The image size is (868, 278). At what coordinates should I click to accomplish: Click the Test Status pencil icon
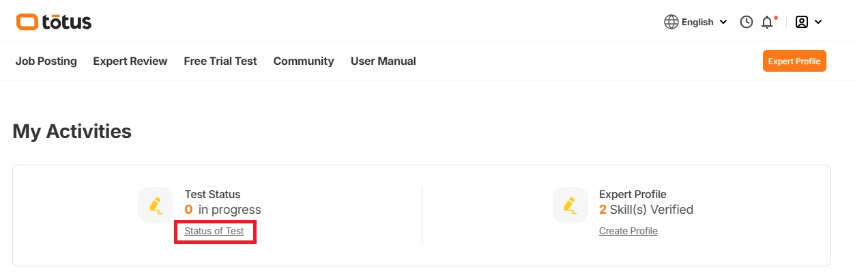(156, 205)
